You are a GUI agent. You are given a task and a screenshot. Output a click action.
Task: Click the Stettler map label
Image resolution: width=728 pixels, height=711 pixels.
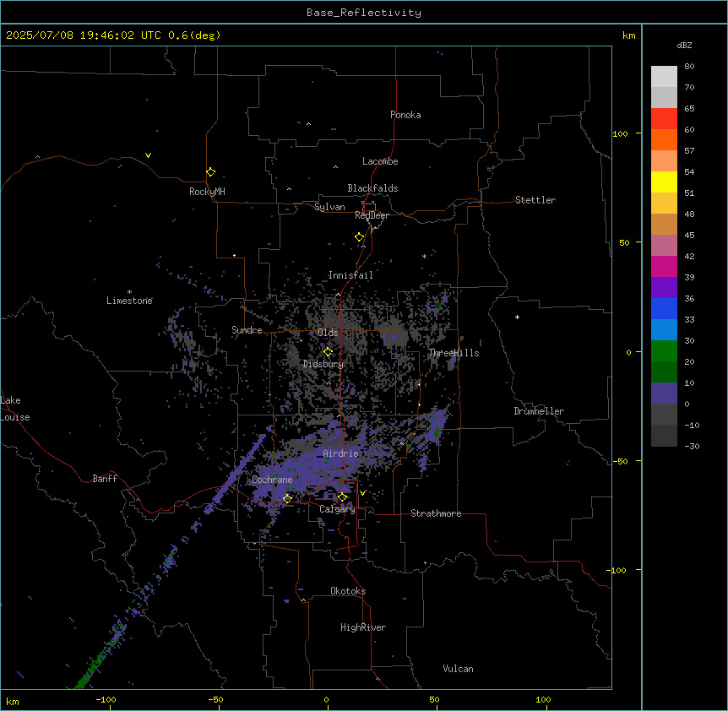click(x=535, y=200)
